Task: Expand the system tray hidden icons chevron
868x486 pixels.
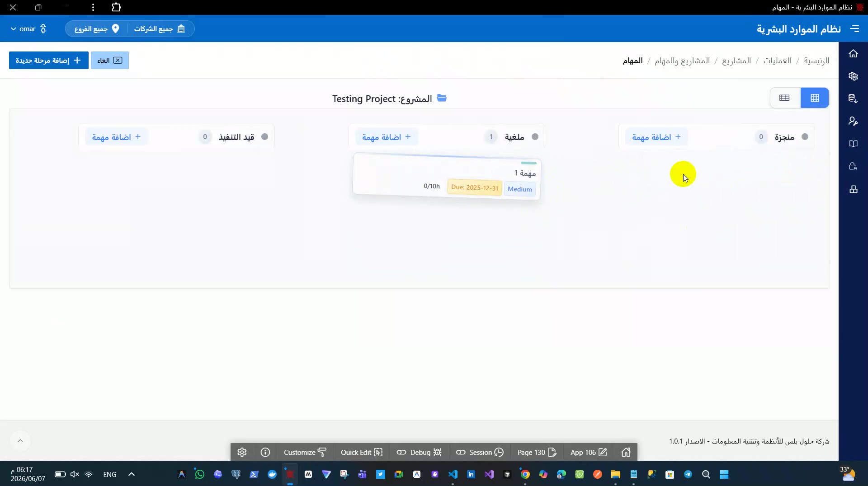Action: 132,474
